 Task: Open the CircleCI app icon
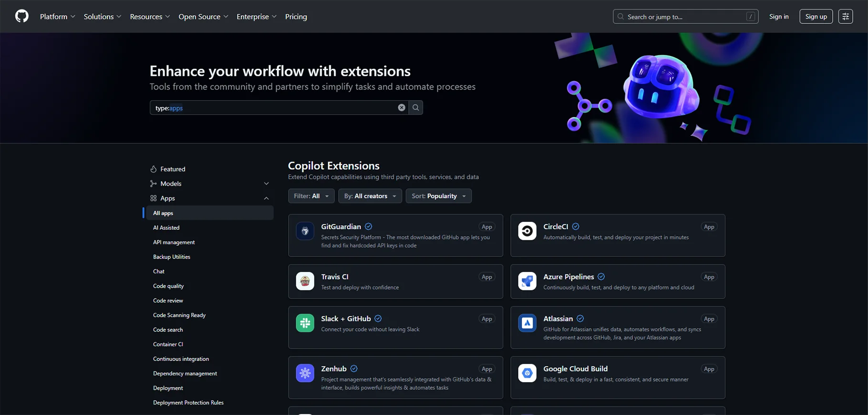[527, 231]
